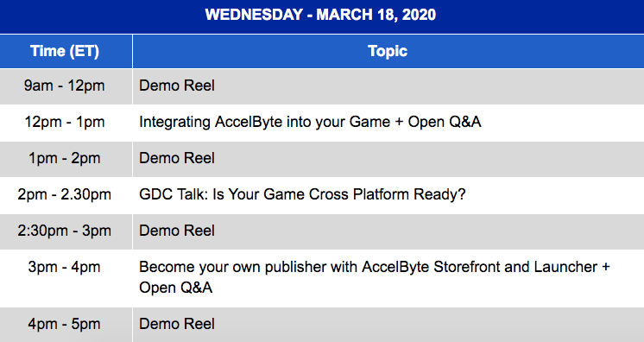
Task: Click 'Open Q&A' in the 12pm row
Action: [445, 122]
